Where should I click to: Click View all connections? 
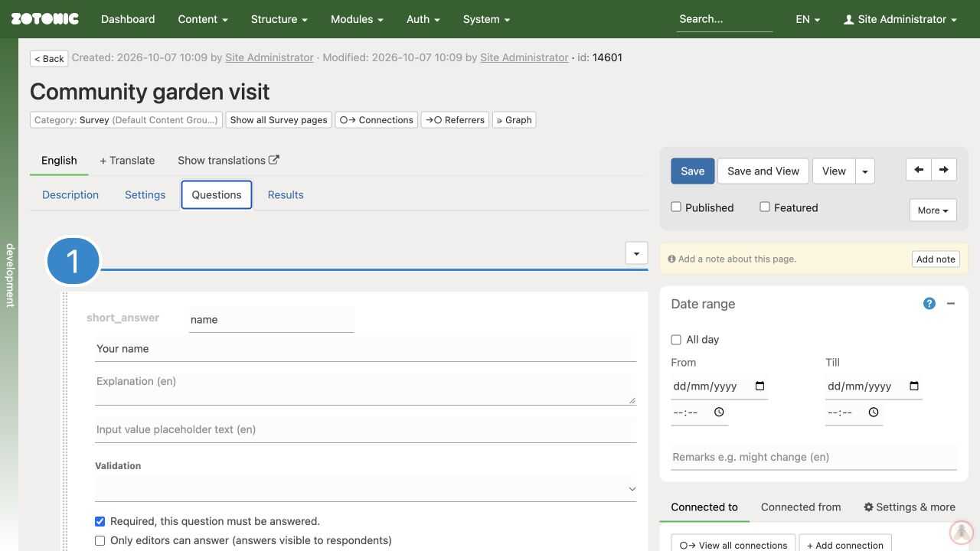pos(733,545)
